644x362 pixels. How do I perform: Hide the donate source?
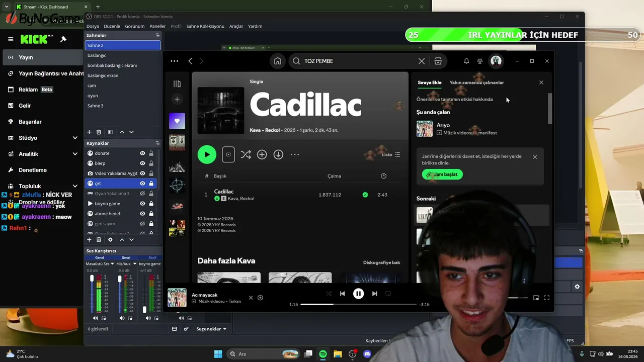pos(142,153)
